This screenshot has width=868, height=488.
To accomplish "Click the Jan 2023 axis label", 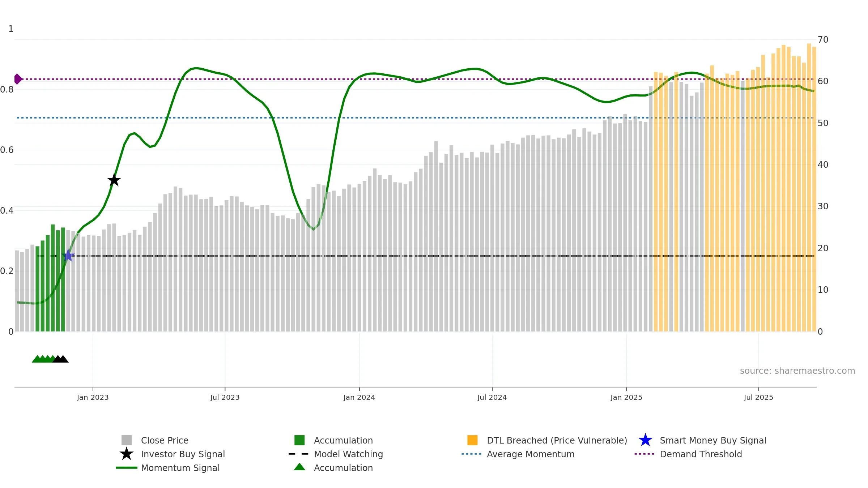I will point(93,398).
